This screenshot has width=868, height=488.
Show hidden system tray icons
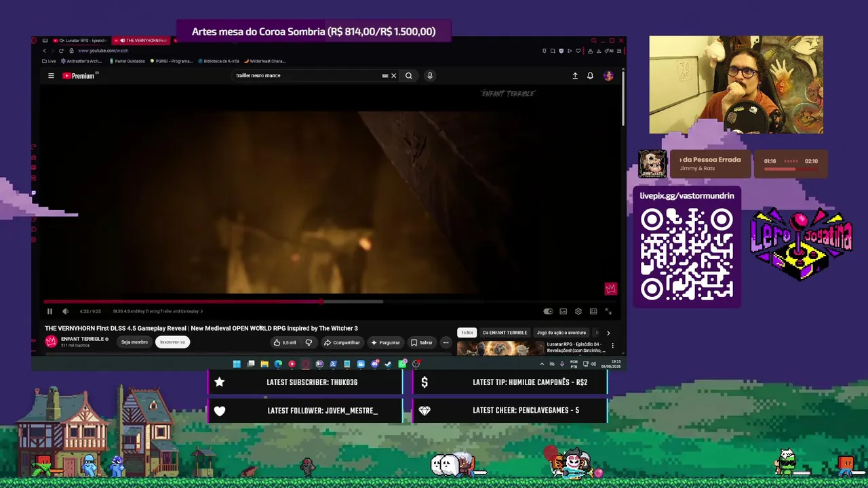point(542,364)
